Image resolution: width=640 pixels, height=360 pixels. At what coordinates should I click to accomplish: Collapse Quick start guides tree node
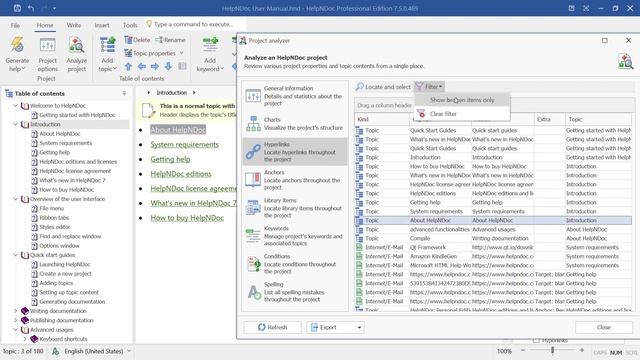tap(16, 255)
